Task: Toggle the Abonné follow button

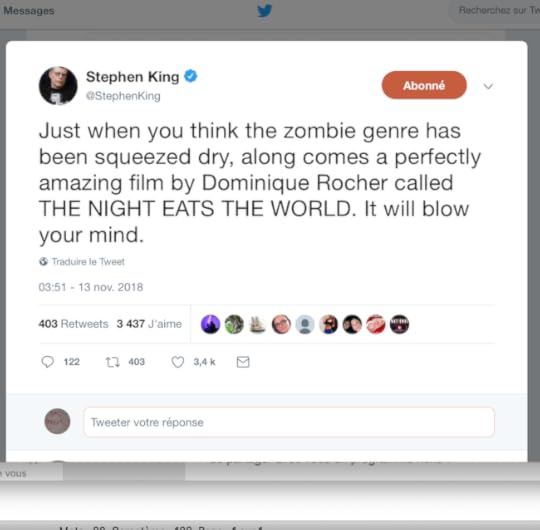Action: [424, 85]
